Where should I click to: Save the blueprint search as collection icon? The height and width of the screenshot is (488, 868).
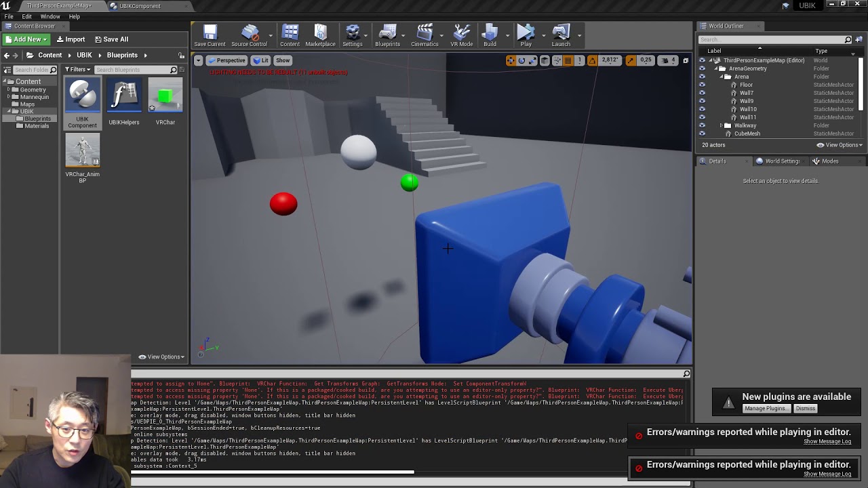point(181,70)
